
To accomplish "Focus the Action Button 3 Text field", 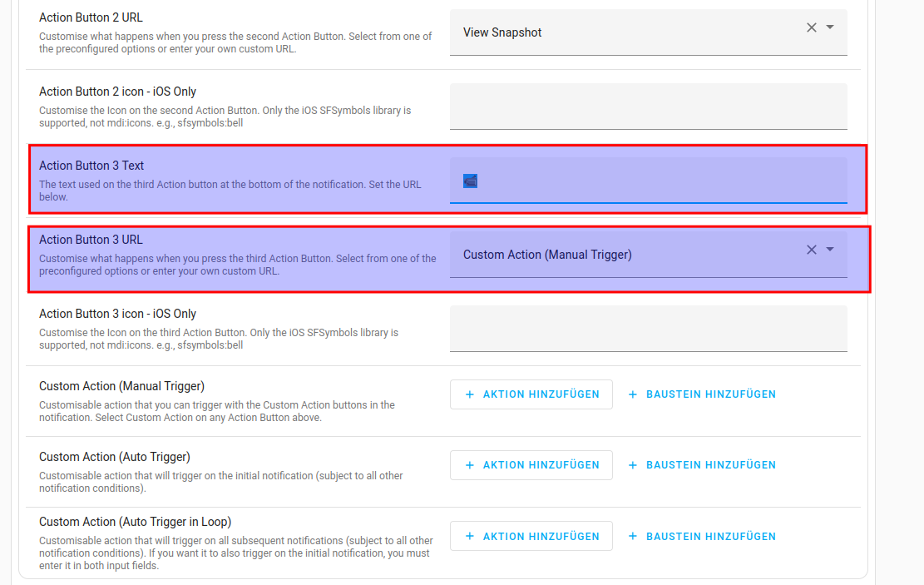I will (x=657, y=181).
